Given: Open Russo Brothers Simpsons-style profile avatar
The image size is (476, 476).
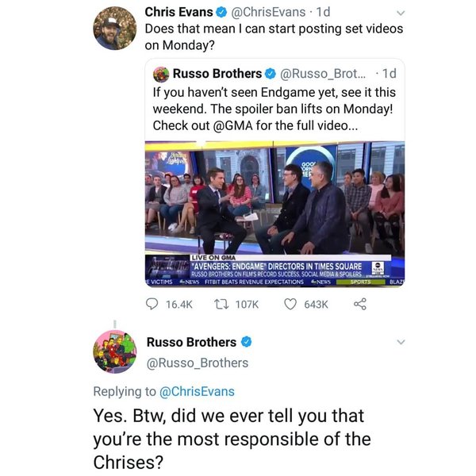Looking at the screenshot, I should [x=115, y=351].
